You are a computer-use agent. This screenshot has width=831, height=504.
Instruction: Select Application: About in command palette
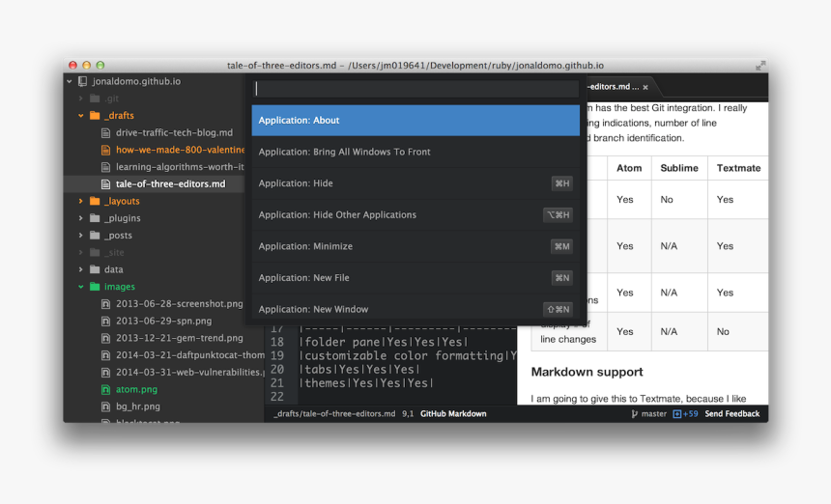coord(415,121)
